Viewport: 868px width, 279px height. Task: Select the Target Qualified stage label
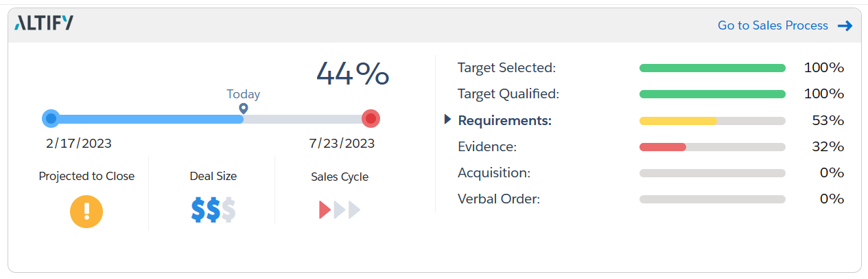click(x=508, y=94)
